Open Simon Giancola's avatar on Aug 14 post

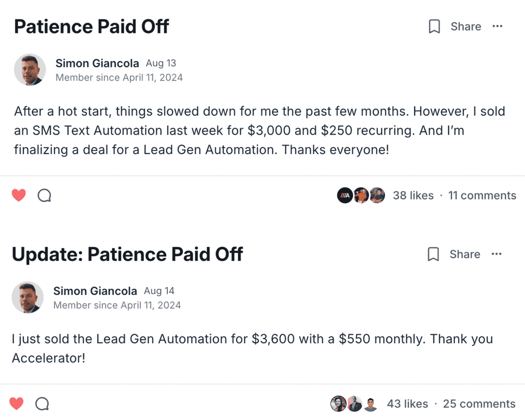coord(28,297)
